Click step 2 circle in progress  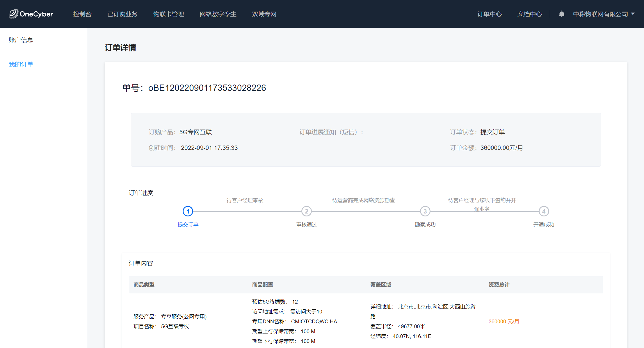[x=306, y=211]
